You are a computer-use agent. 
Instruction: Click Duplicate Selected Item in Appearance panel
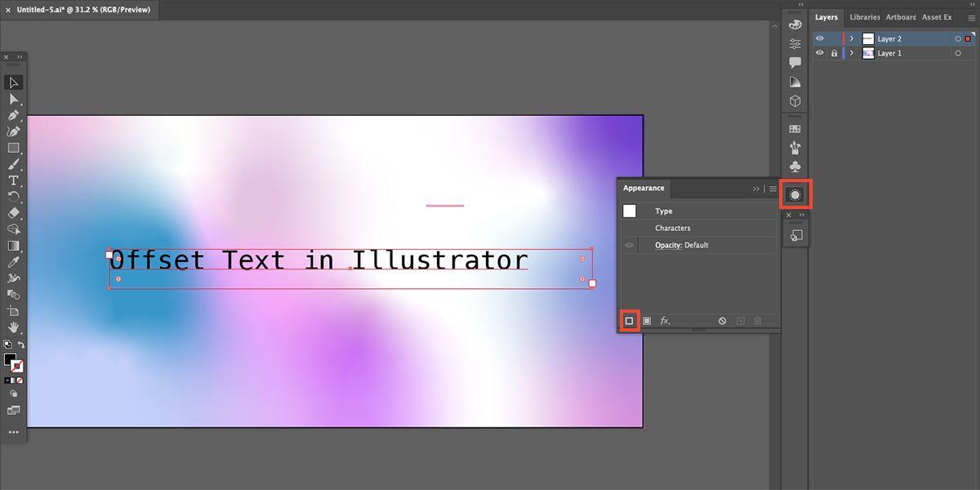[741, 321]
